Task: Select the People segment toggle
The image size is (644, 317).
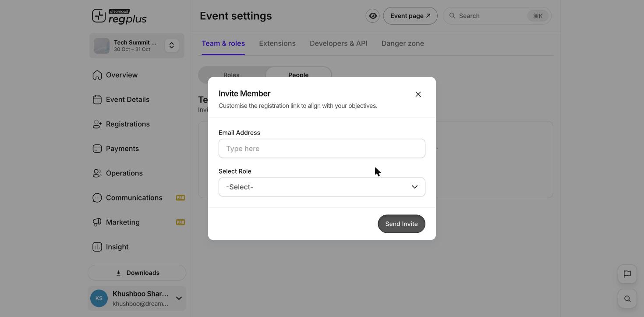Action: click(298, 75)
